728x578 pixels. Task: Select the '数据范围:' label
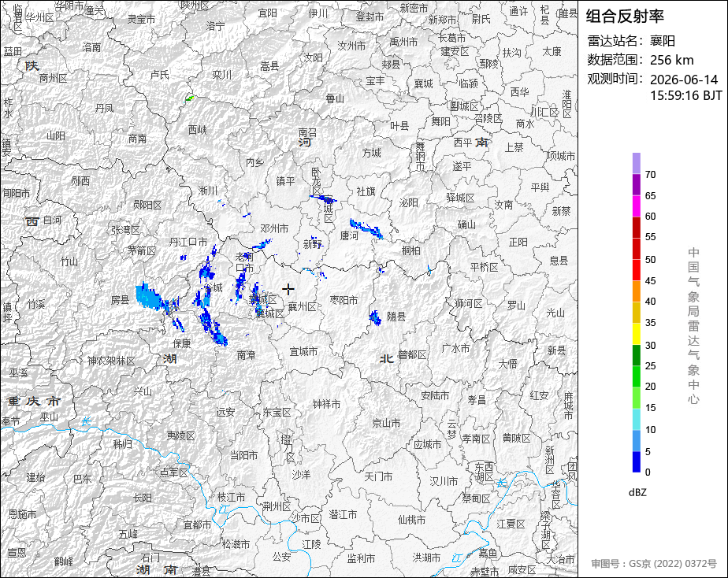coord(615,60)
